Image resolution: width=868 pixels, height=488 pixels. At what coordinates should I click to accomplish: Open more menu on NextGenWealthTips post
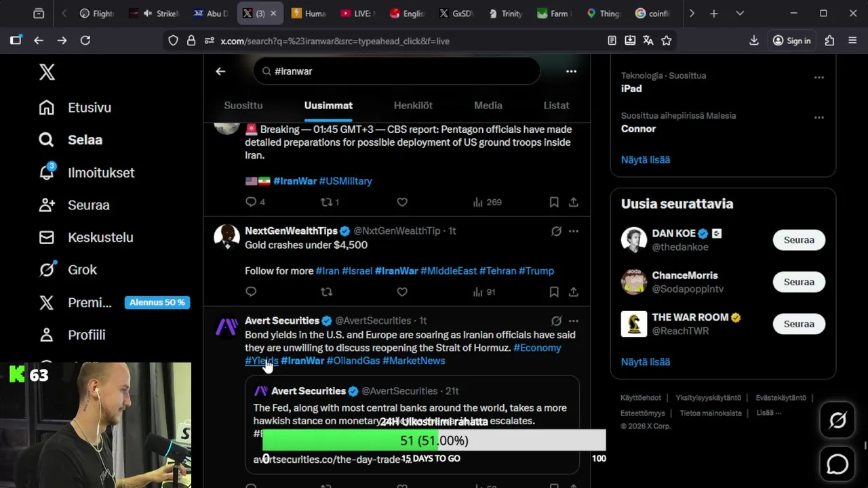(573, 231)
